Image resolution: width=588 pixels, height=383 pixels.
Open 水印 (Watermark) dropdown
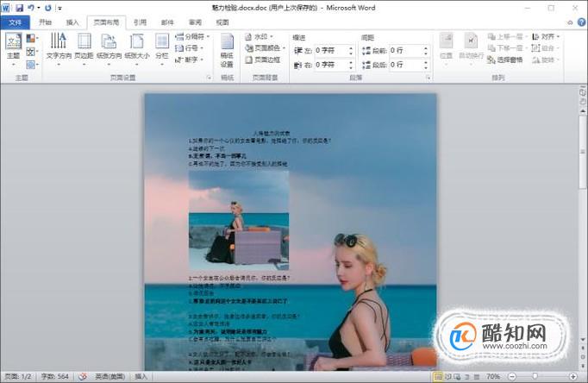[260, 37]
